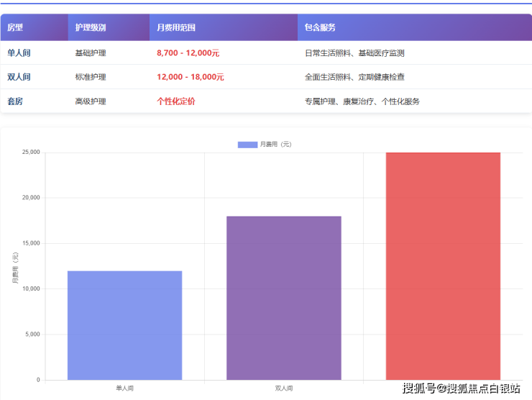Toggle the 月费用（元） legend label

tap(275, 145)
